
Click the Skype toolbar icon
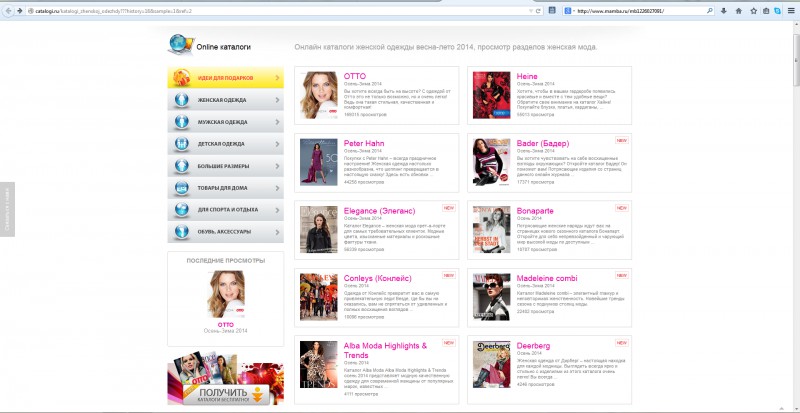778,11
